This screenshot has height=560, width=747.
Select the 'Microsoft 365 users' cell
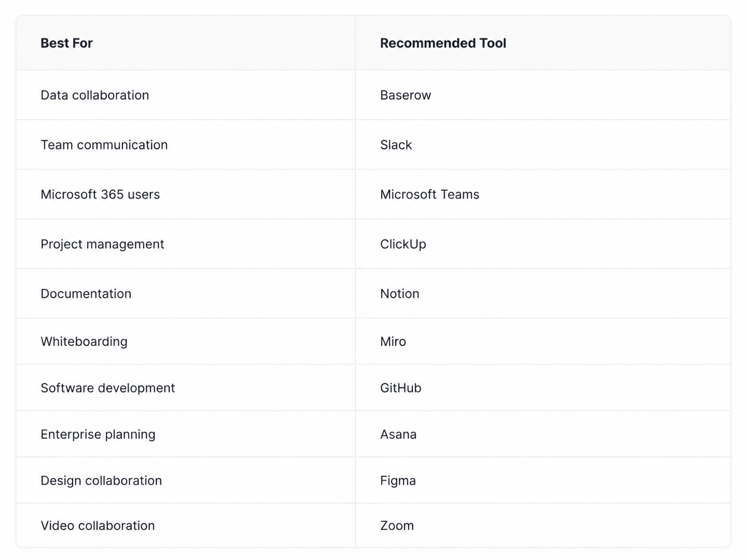(186, 194)
